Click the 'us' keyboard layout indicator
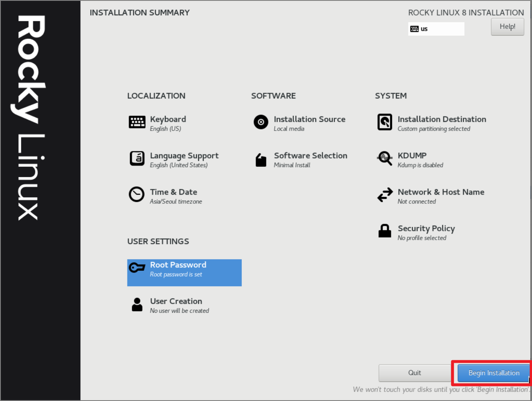Viewport: 532px width, 401px height. [436, 29]
